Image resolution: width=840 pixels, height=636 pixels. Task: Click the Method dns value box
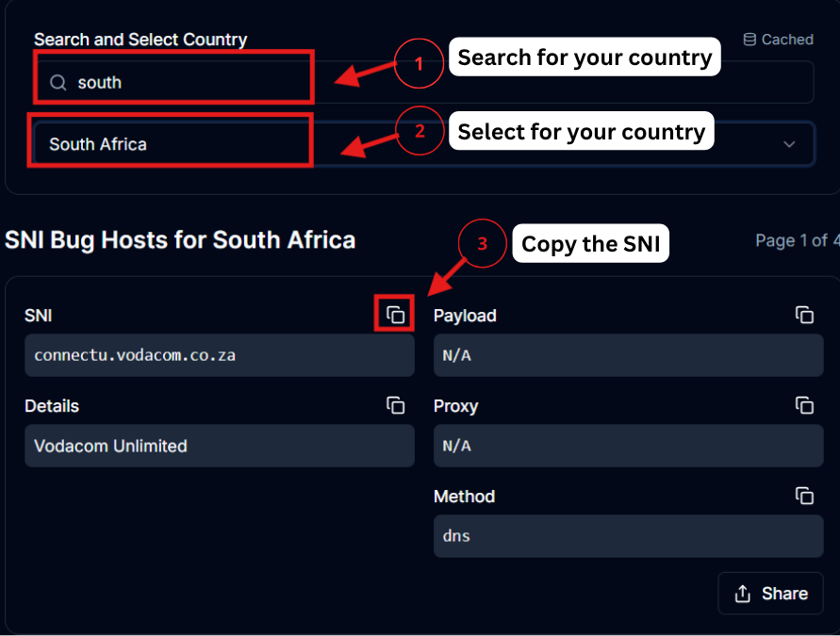click(x=628, y=536)
